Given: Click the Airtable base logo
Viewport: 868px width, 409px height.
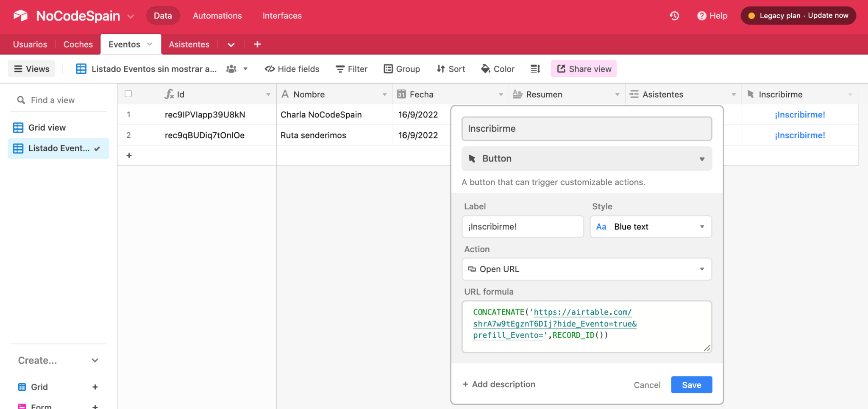Looking at the screenshot, I should [19, 16].
